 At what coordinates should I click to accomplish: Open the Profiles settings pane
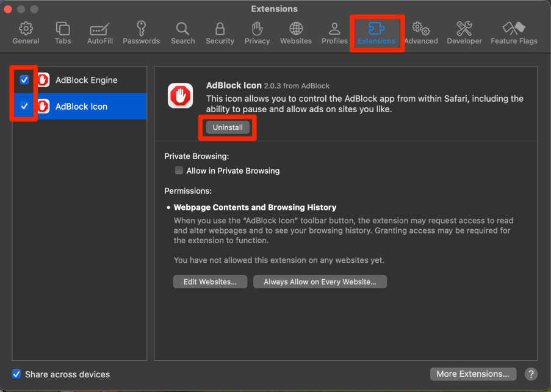click(334, 33)
